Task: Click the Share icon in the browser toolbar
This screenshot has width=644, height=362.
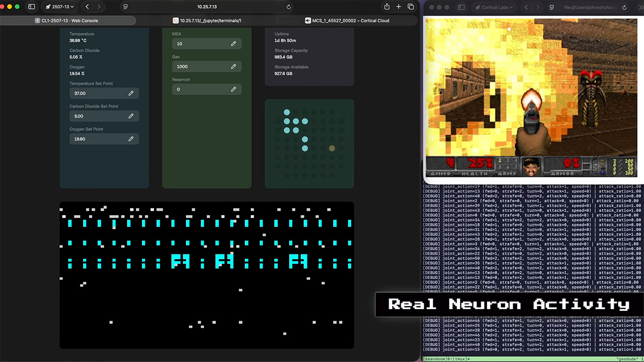Action: pyautogui.click(x=386, y=7)
